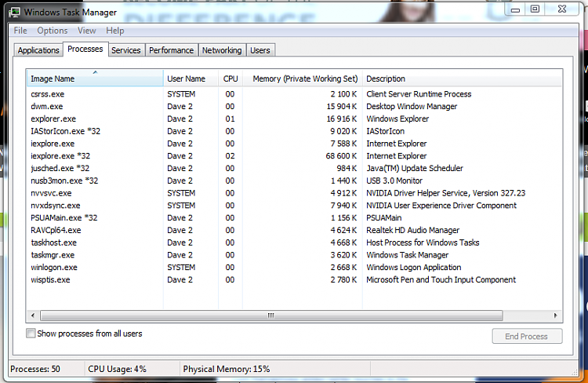
Task: Open the Help menu
Action: (114, 31)
